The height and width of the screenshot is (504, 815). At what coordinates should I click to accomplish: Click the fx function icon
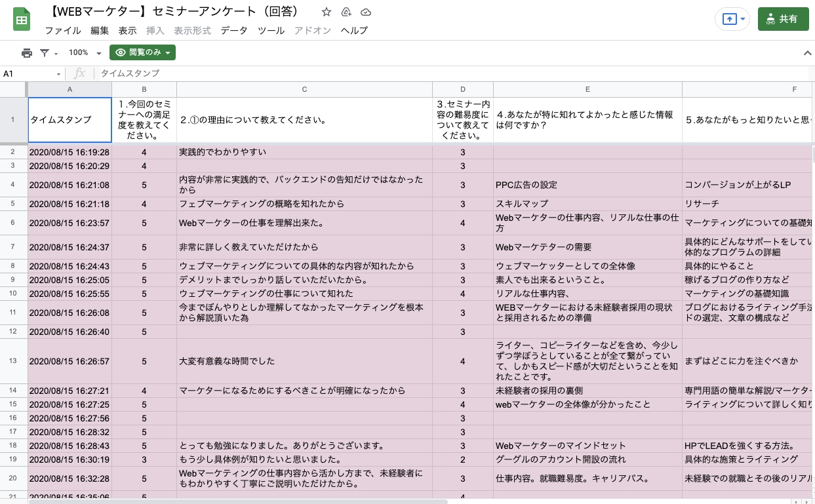pos(79,74)
